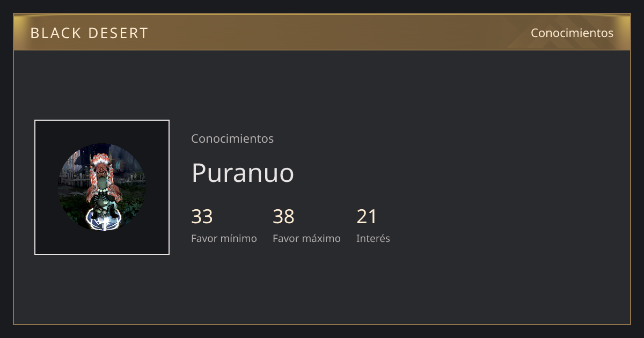Click the empty card area right of the stats

click(x=510, y=225)
